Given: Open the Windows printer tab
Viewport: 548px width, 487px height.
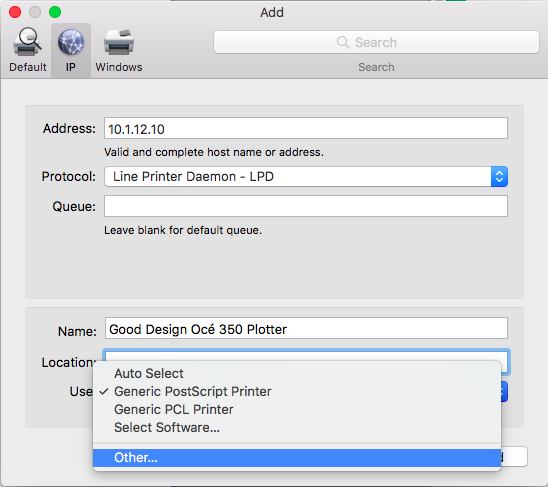Looking at the screenshot, I should 119,50.
